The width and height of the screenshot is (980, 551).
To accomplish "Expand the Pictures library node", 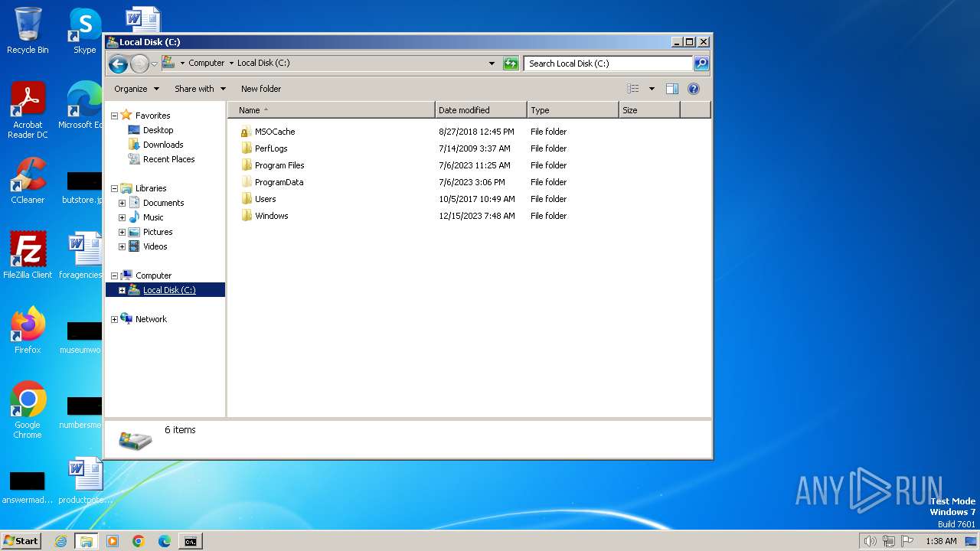I will [122, 232].
